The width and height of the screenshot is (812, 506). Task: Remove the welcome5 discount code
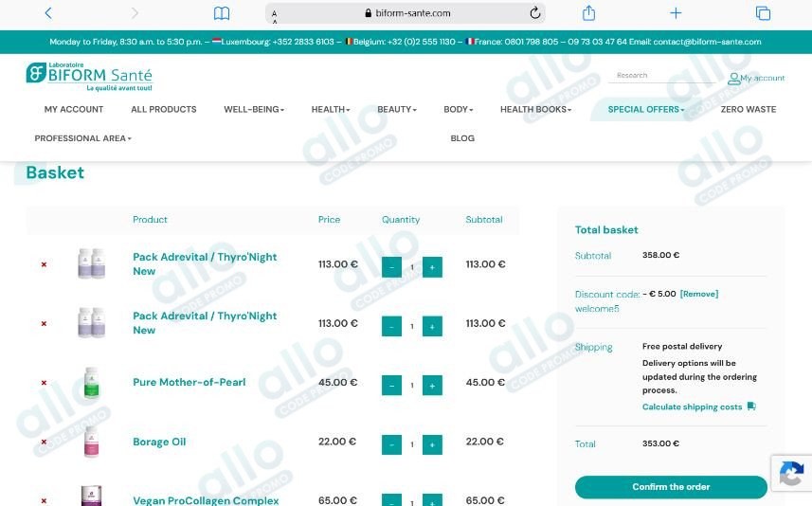[699, 294]
